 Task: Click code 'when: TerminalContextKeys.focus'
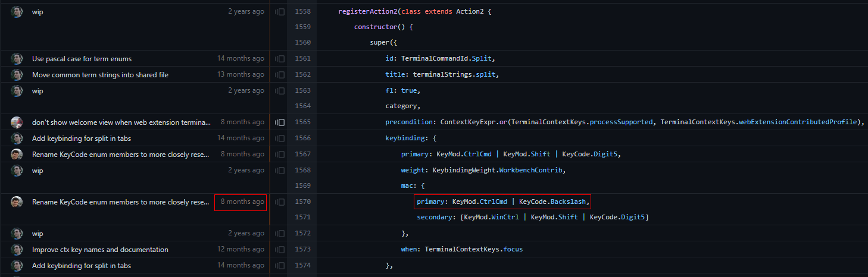462,250
